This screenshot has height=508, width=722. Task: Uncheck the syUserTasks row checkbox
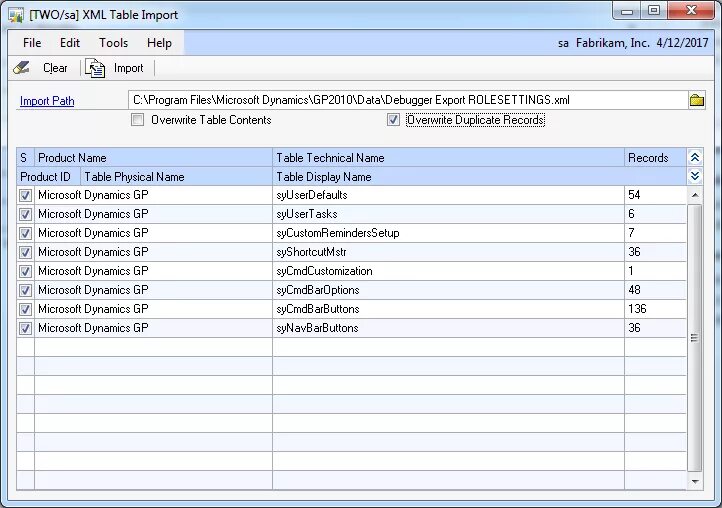pyautogui.click(x=25, y=214)
